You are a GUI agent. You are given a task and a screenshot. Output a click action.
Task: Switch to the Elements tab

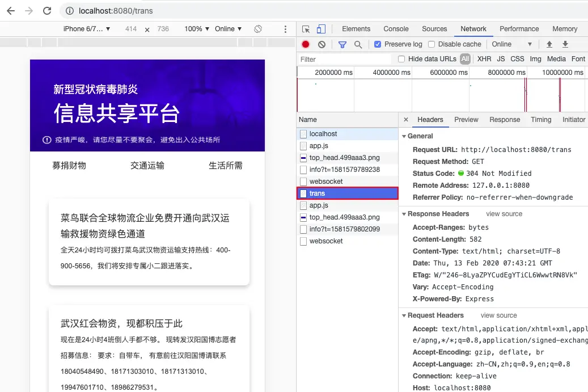click(x=356, y=29)
